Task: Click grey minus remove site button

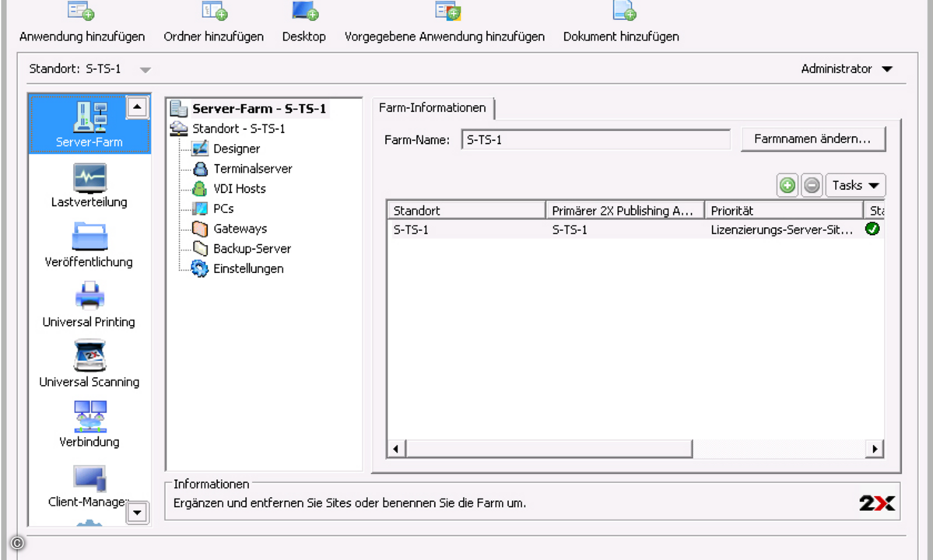Action: [812, 185]
